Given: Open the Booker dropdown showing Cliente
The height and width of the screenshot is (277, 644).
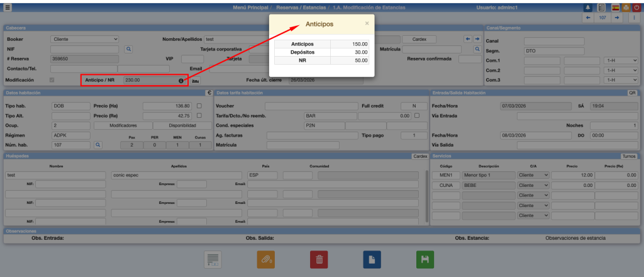Looking at the screenshot, I should [84, 39].
